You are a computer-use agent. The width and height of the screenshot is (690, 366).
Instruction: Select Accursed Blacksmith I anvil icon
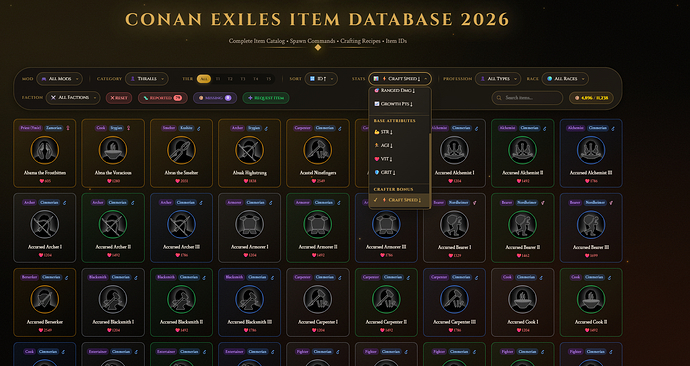pos(113,299)
